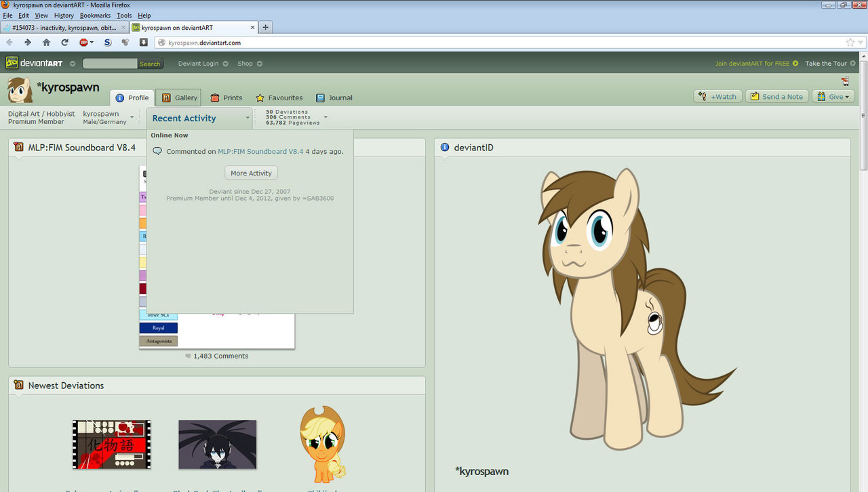
Task: Click the browser Forward arrow
Action: (28, 42)
